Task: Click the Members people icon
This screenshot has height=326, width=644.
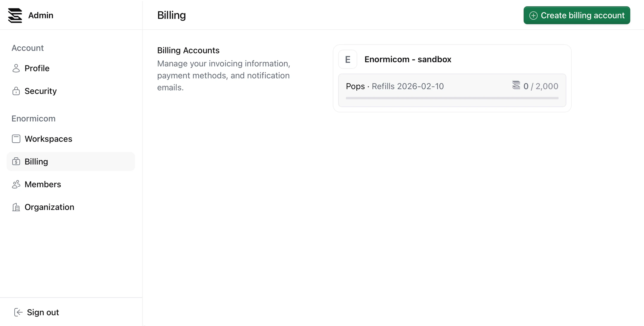Action: pos(16,184)
